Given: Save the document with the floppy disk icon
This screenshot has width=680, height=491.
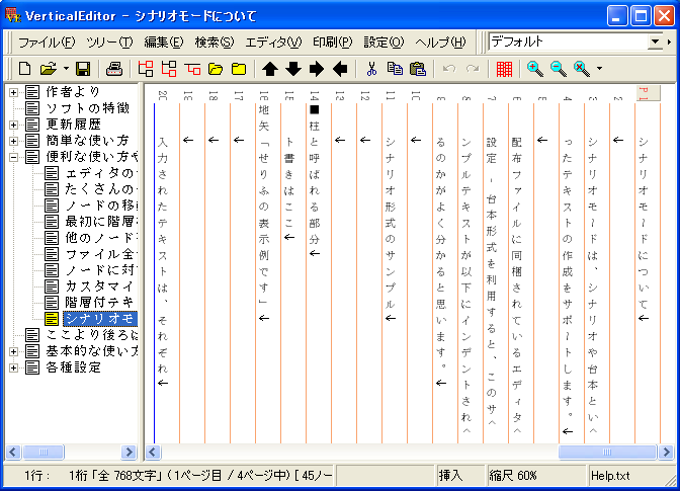Looking at the screenshot, I should coord(82,69).
